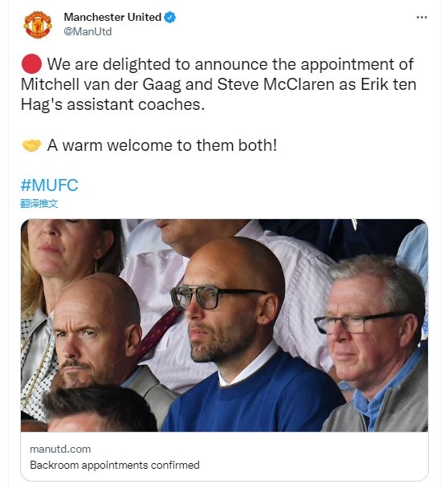The width and height of the screenshot is (448, 488).
Task: Open the three-dot more options menu
Action: (422, 18)
